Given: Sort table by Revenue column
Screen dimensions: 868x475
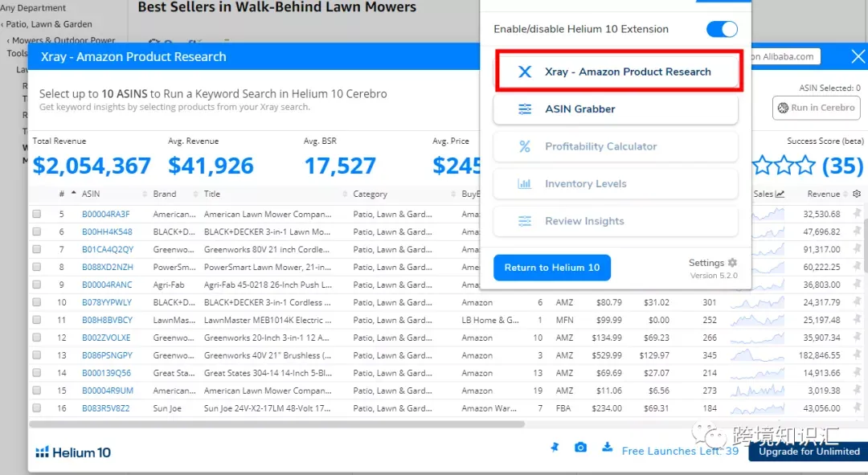Looking at the screenshot, I should pyautogui.click(x=823, y=194).
